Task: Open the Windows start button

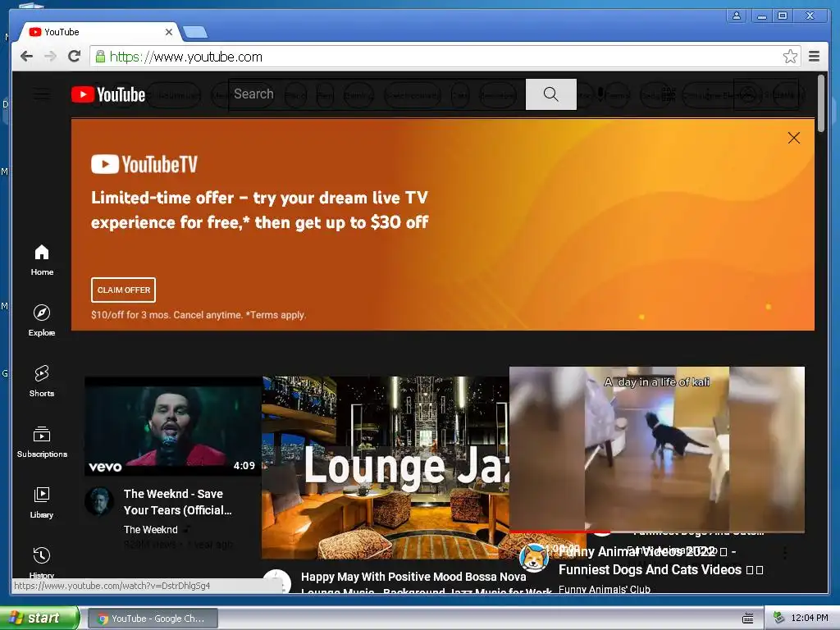Action: [39, 618]
